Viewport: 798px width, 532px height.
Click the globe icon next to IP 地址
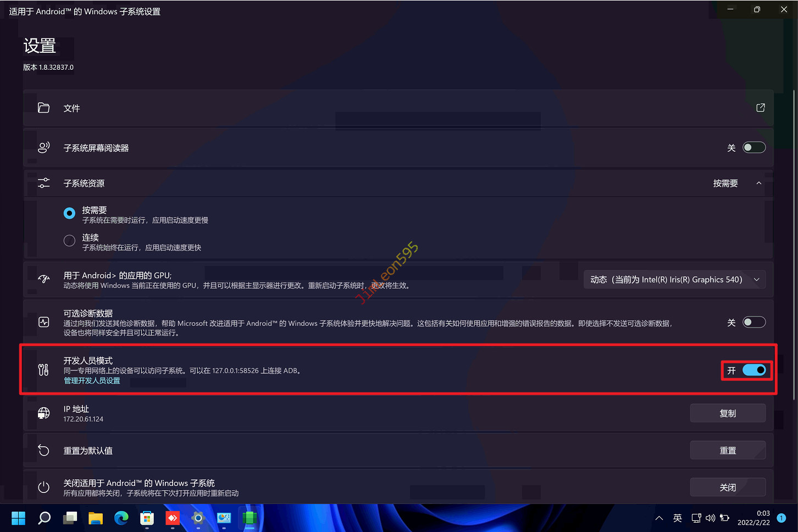pos(43,413)
